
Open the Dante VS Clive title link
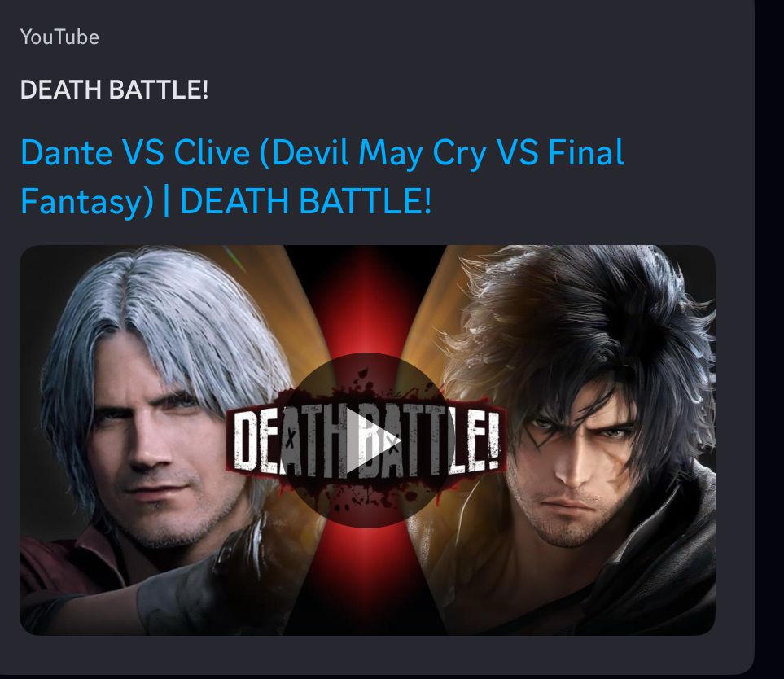click(x=322, y=177)
